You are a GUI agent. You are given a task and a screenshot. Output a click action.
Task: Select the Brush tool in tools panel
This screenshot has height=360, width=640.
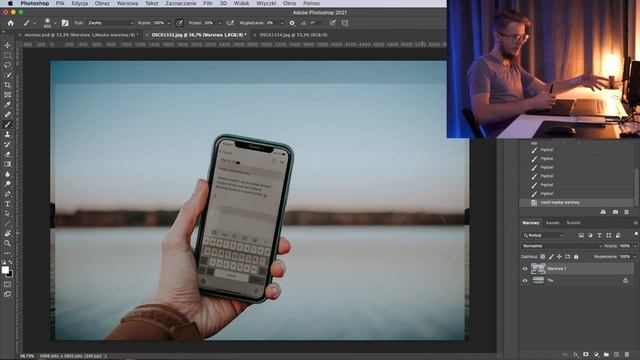7,124
